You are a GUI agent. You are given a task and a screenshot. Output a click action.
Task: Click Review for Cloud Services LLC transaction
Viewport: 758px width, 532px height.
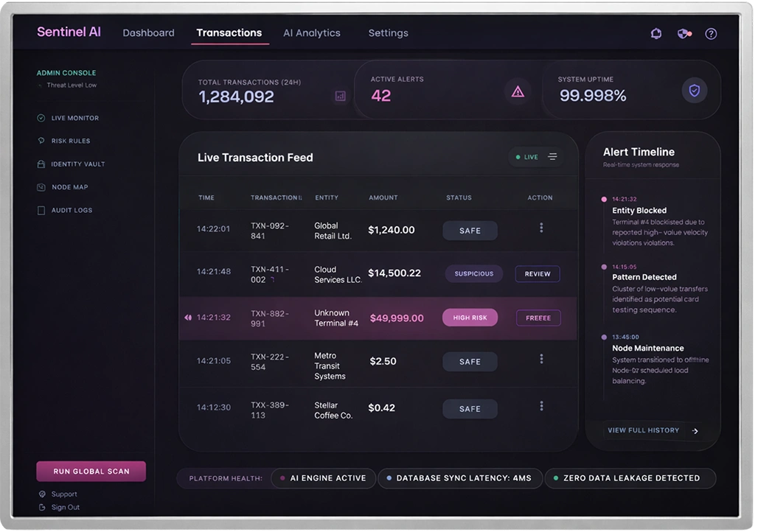537,273
